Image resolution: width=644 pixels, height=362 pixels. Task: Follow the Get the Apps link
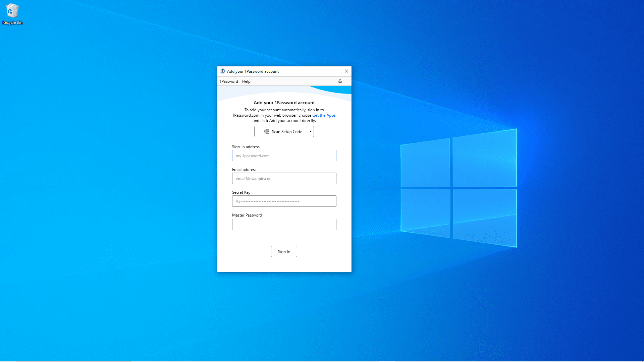324,115
